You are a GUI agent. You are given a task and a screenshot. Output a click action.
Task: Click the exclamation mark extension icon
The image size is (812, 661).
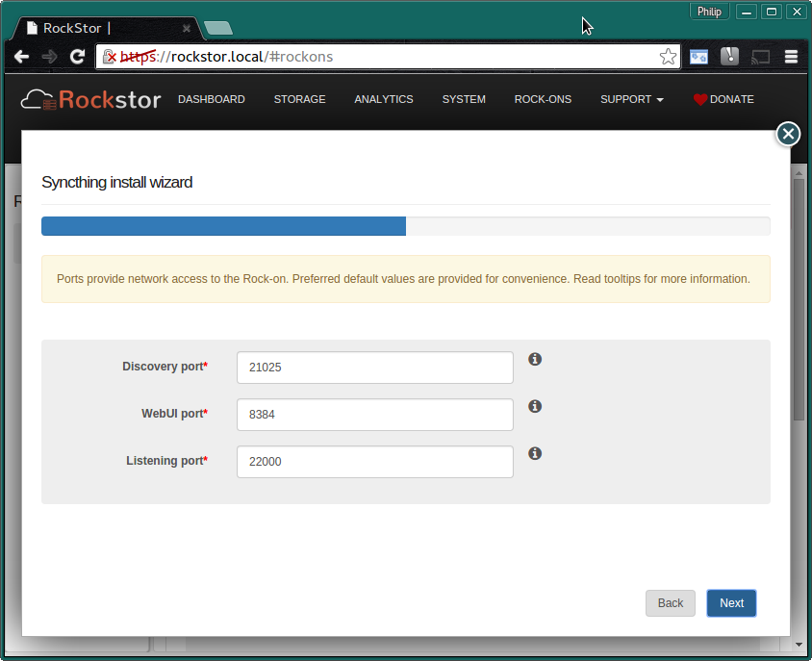pos(729,57)
